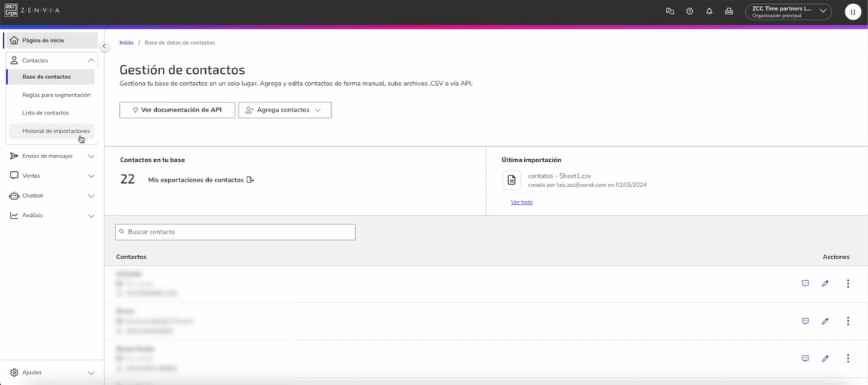868x385 pixels.
Task: Click the Contactos person icon in sidebar
Action: click(x=14, y=60)
